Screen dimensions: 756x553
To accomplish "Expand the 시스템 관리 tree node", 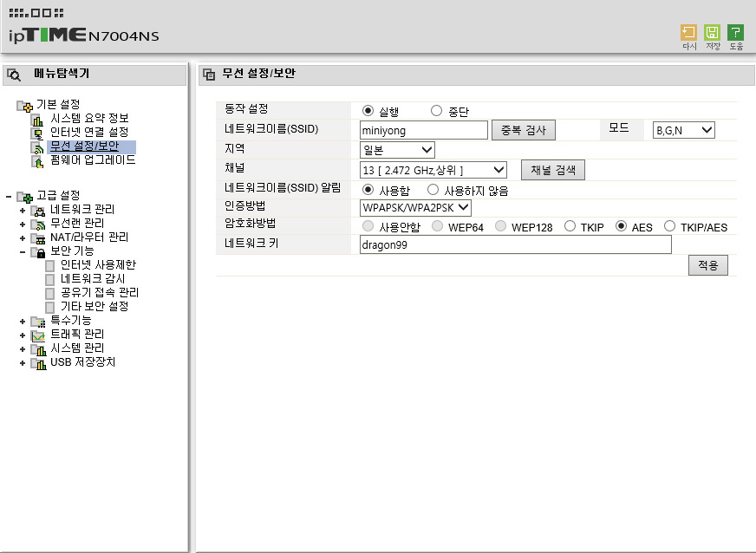I will 23,349.
